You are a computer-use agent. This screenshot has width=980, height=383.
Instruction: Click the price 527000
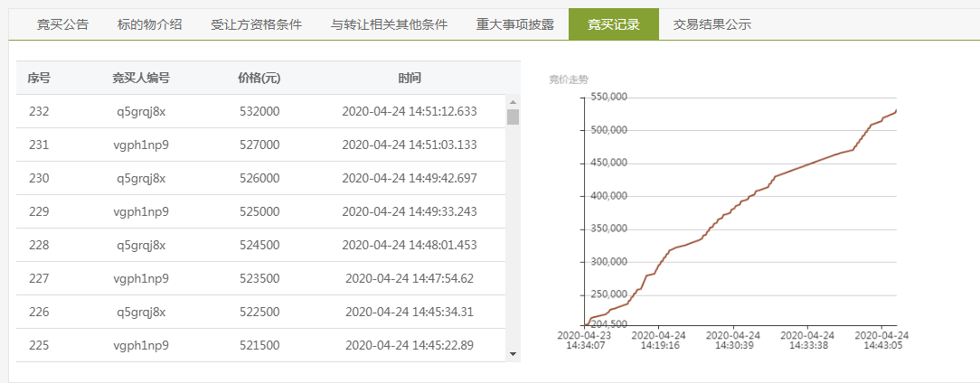(259, 145)
